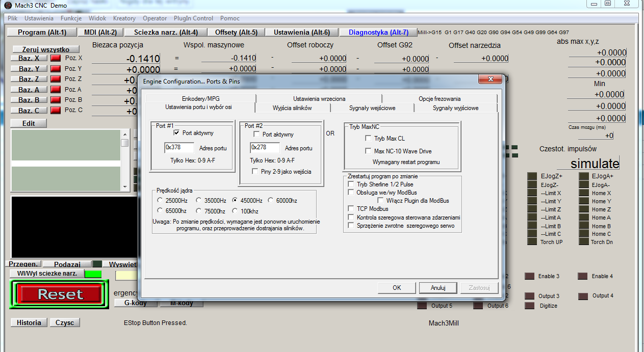Click the Torch Dn indicator LED
The width and height of the screenshot is (644, 352).
(583, 242)
